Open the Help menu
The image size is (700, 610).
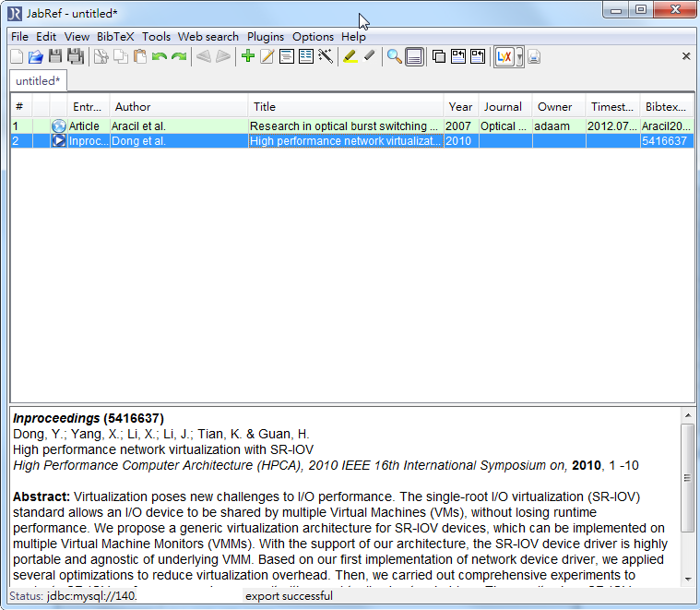353,37
